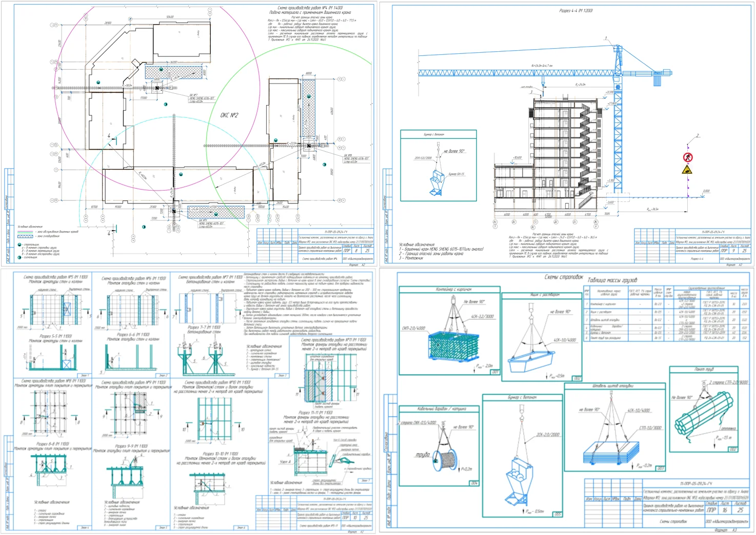Click the СКП-2.0/4000 sling label
The width and height of the screenshot is (756, 535).
pyautogui.click(x=414, y=328)
